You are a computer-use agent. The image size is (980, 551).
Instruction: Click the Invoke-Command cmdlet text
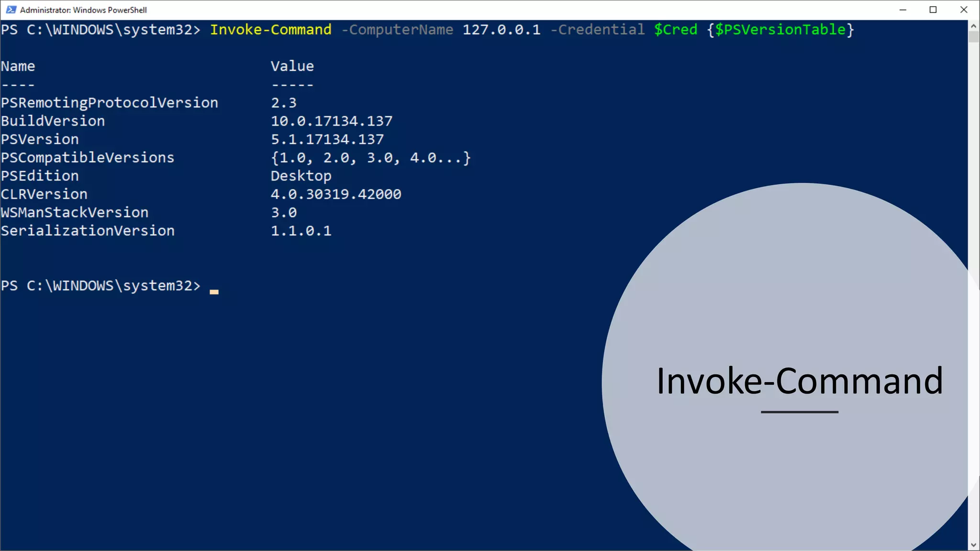(x=271, y=30)
